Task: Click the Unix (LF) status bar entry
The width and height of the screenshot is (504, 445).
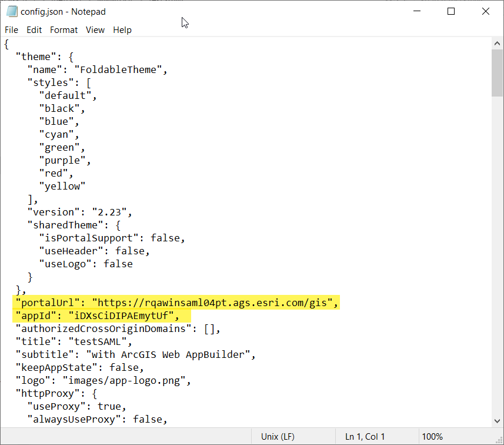Action: (278, 437)
